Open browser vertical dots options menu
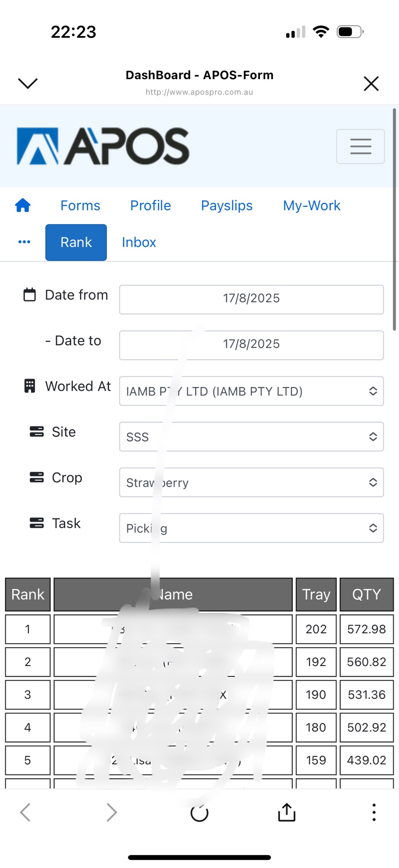Viewport: 399px width, 868px height. [x=374, y=812]
